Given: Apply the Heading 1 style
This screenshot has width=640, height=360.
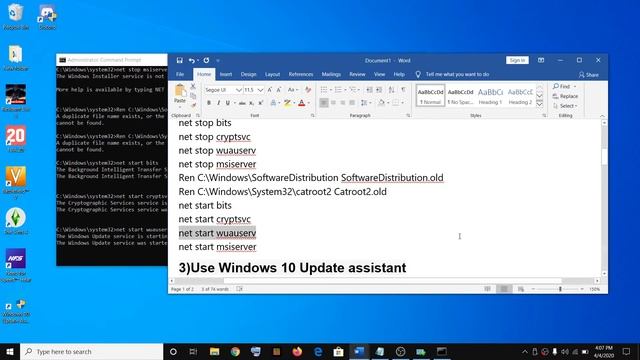Looking at the screenshot, I should point(490,96).
